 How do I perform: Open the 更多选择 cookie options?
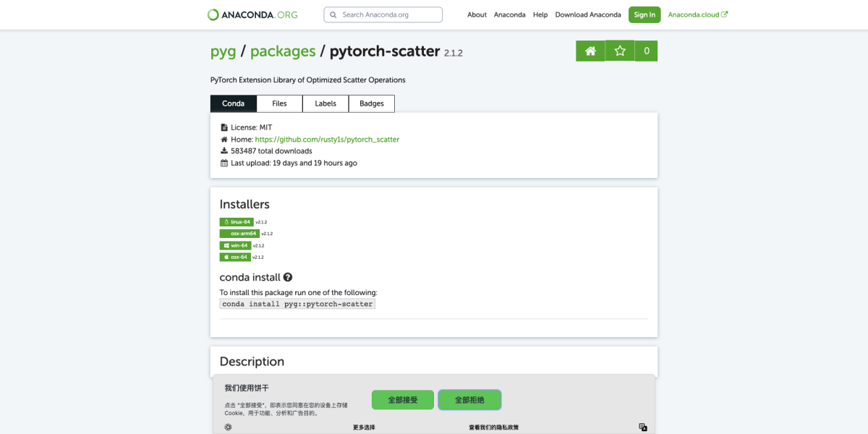pos(364,427)
